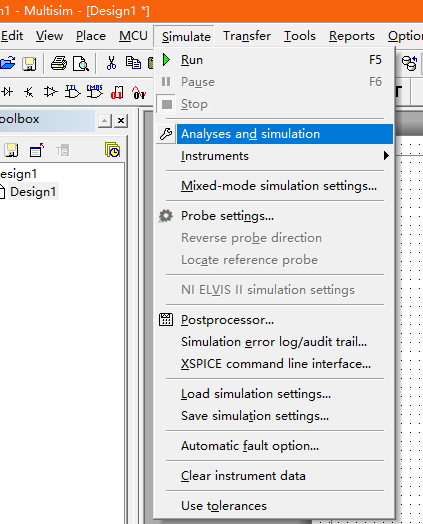Open the Transfer menu
This screenshot has height=524, width=423.
(247, 36)
